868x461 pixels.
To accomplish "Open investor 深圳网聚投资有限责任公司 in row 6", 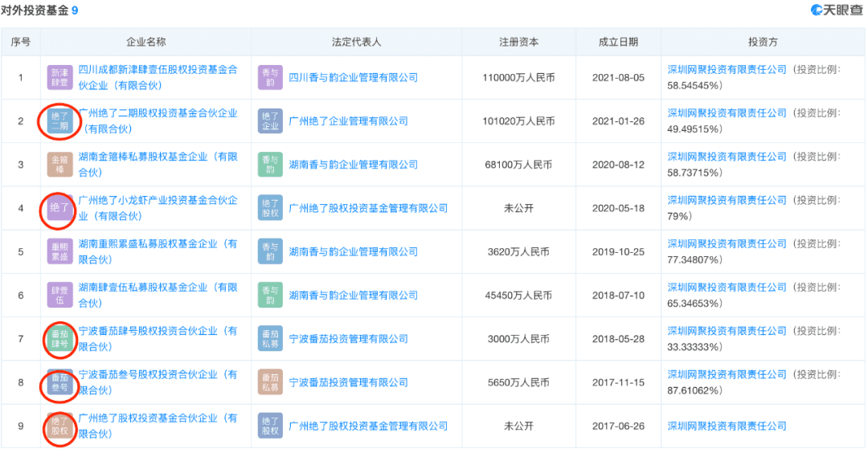I will (727, 288).
